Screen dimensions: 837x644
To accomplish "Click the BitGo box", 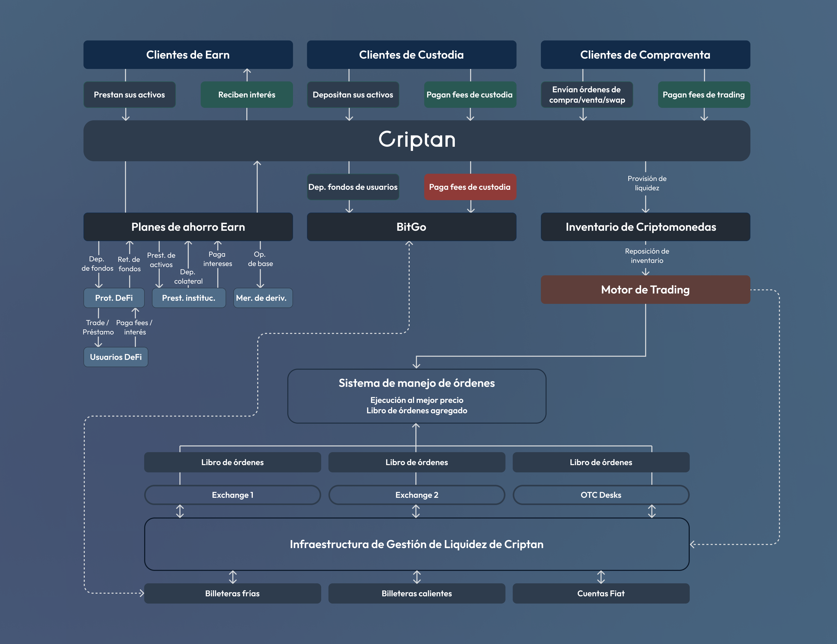I will 411,227.
